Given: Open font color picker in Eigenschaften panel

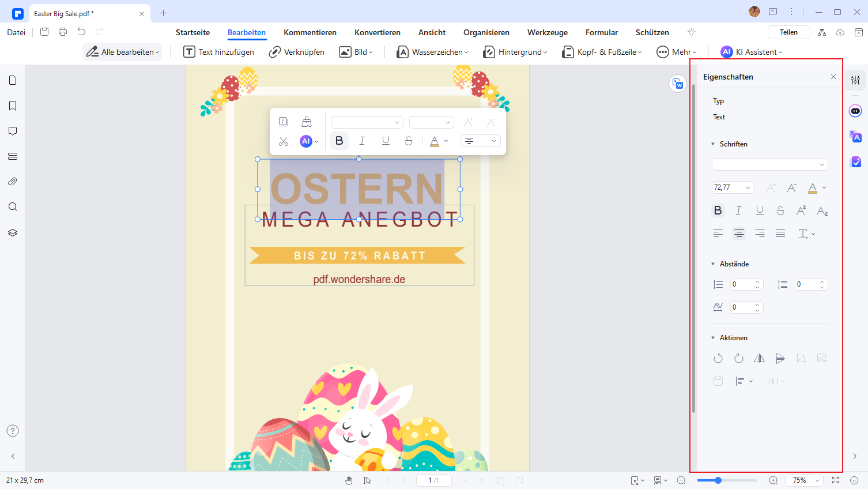Looking at the screenshot, I should 817,187.
